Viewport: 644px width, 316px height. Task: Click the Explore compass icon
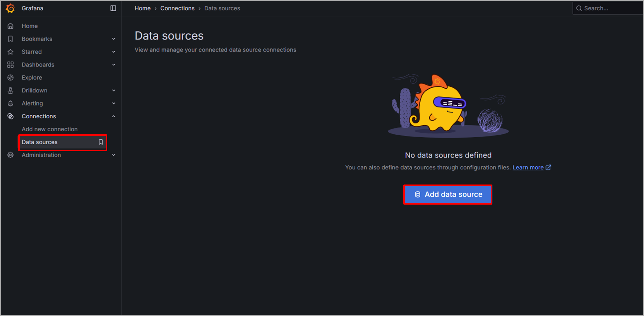(10, 78)
